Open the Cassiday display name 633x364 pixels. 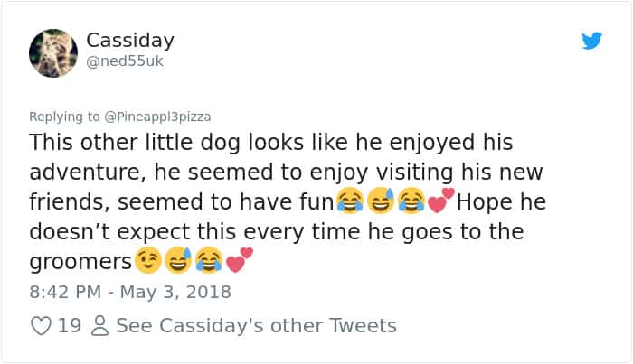(x=130, y=41)
